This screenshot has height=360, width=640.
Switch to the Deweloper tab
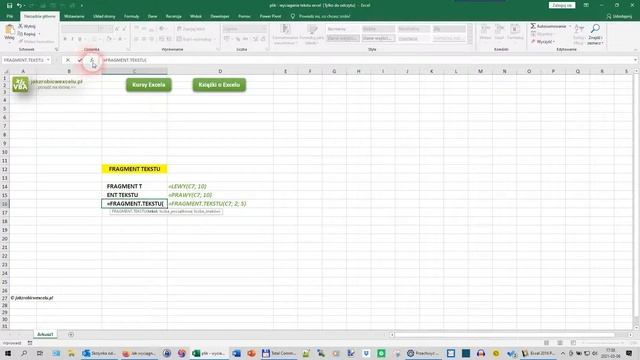click(220, 16)
